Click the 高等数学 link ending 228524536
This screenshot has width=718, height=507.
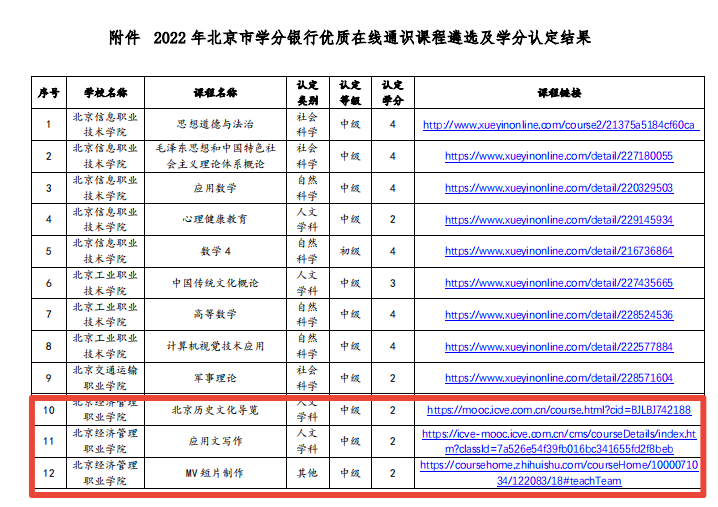(559, 315)
